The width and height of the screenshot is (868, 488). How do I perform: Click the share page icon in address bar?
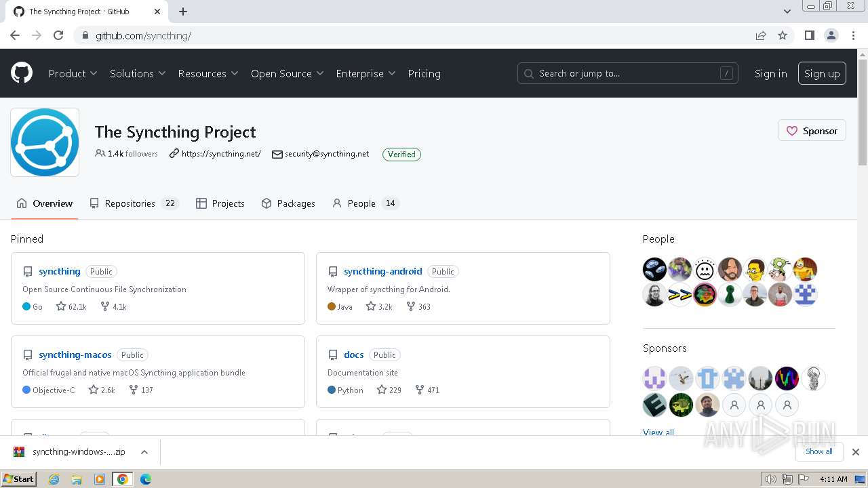coord(761,35)
